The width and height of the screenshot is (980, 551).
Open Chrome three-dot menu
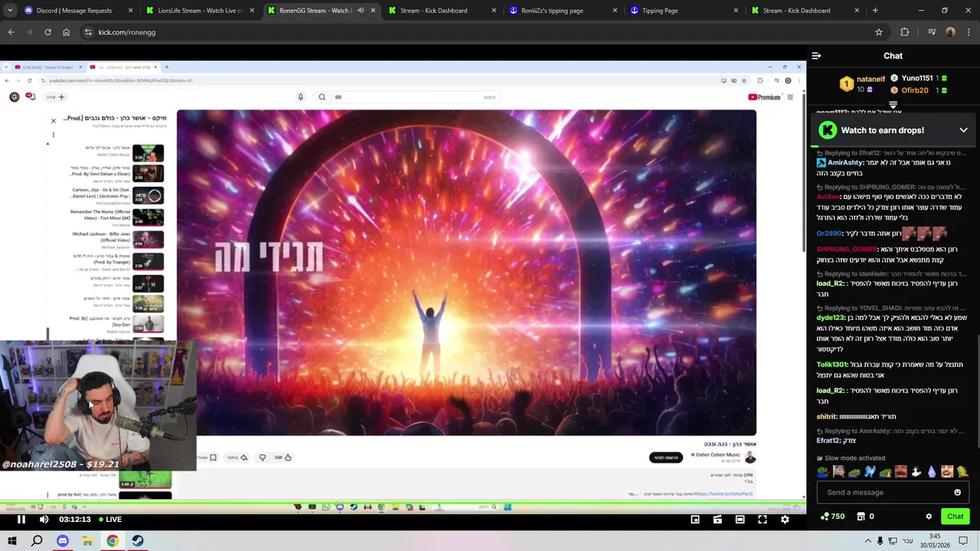(969, 32)
